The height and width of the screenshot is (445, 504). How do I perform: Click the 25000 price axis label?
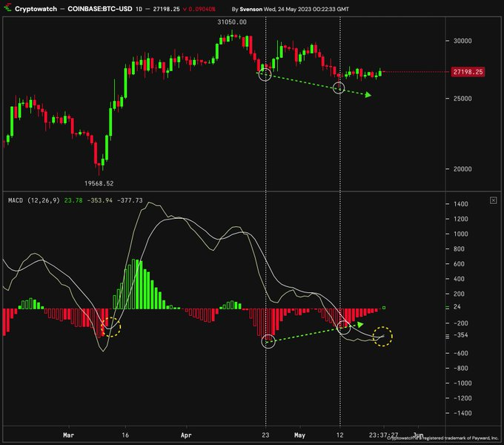[x=462, y=99]
